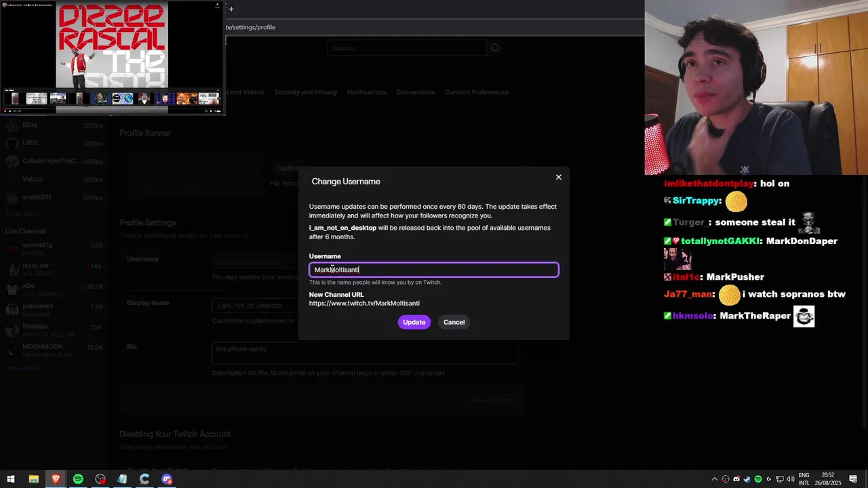The height and width of the screenshot is (488, 868).
Task: Open File Explorer from the taskbar
Action: pyautogui.click(x=33, y=479)
